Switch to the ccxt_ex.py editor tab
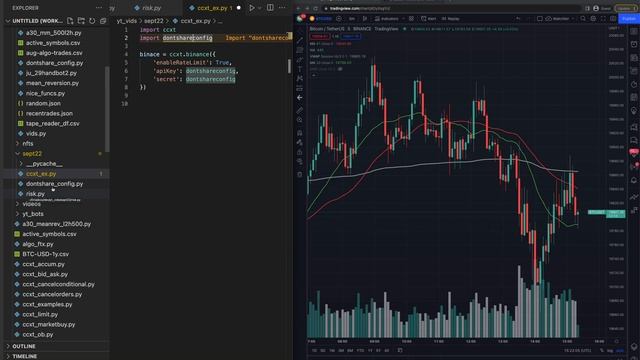Image resolution: width=640 pixels, height=360 pixels. (x=214, y=8)
